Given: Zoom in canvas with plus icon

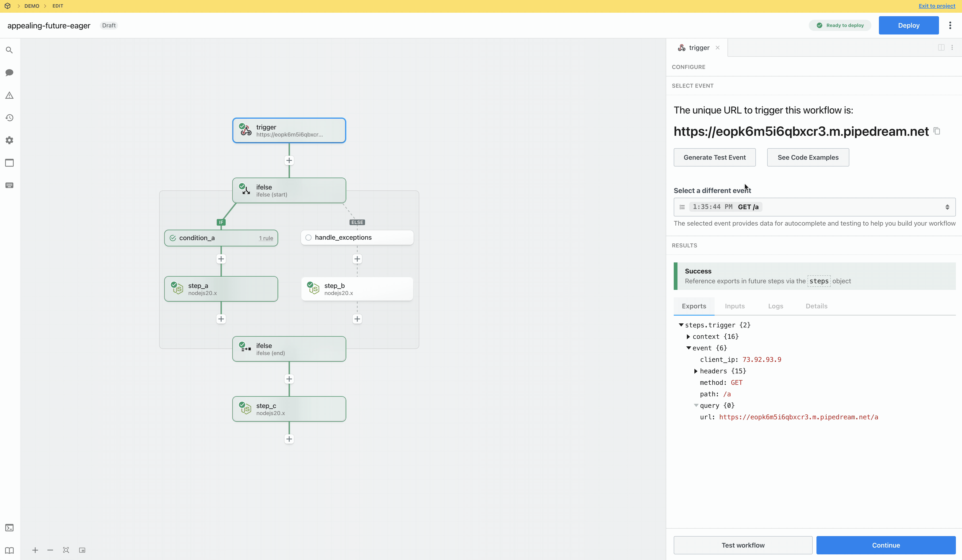Looking at the screenshot, I should click(35, 550).
